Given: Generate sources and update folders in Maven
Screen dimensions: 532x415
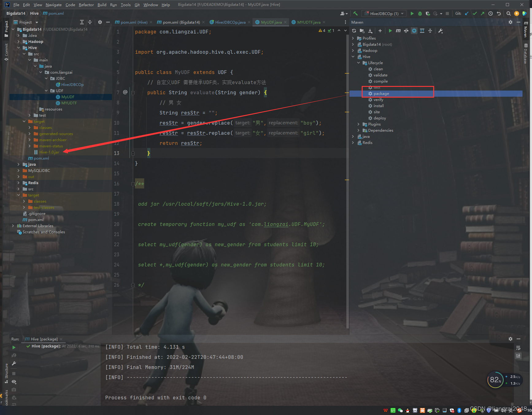Looking at the screenshot, I should 362,31.
